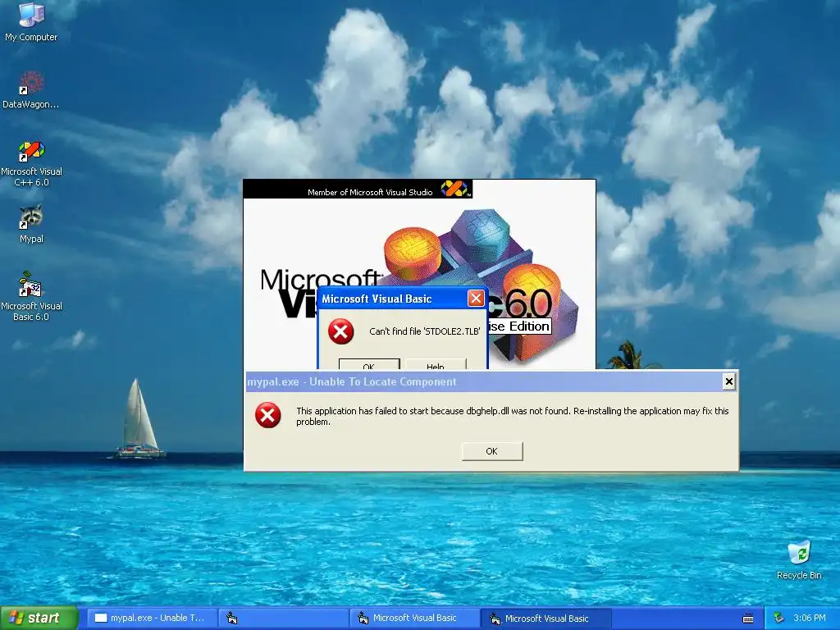The height and width of the screenshot is (630, 840).
Task: Click the dbghelp.dll not found message text
Action: (x=512, y=416)
